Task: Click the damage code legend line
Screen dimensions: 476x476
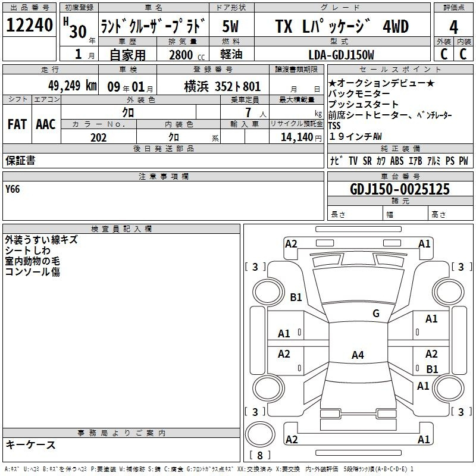Action: click(x=209, y=469)
